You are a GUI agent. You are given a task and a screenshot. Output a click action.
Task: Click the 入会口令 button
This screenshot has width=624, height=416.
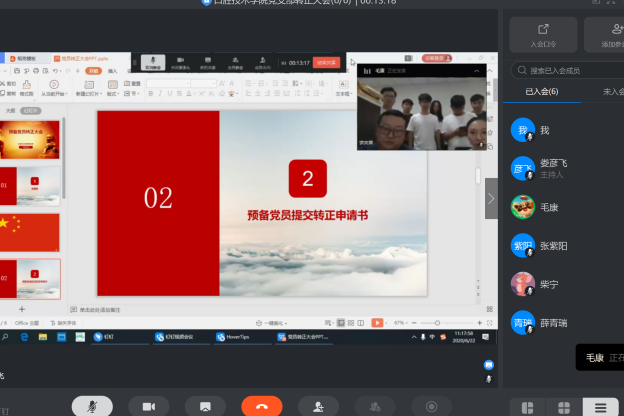coord(541,36)
